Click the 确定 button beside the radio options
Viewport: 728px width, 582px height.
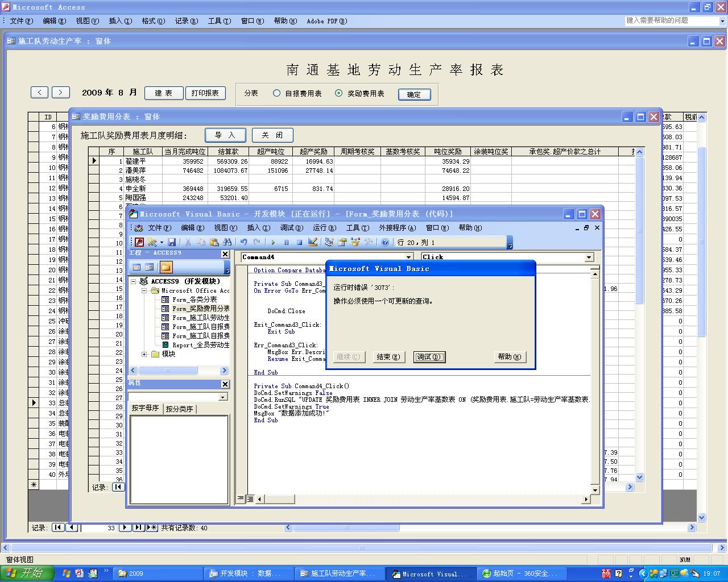414,94
